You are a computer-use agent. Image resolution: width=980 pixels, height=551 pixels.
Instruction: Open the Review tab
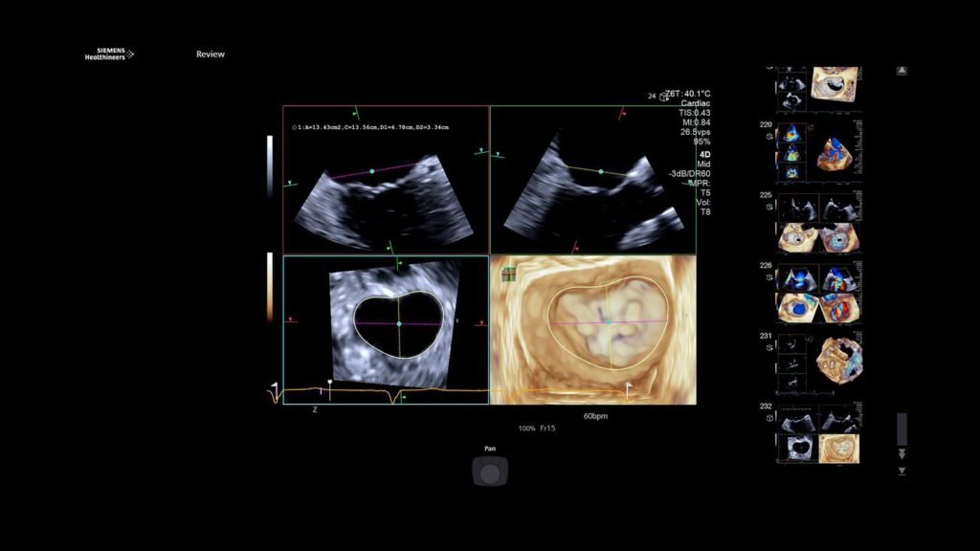coord(211,55)
